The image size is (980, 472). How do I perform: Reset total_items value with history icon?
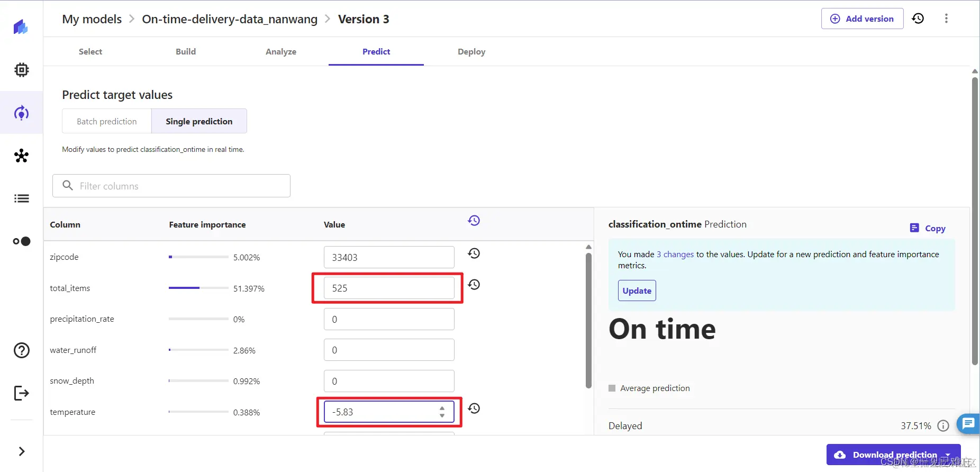click(x=474, y=285)
